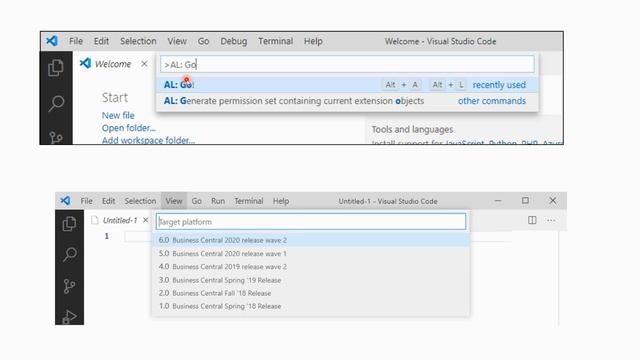Open Help menu in Untitled-1 window
This screenshot has height=360, width=640.
coord(281,201)
